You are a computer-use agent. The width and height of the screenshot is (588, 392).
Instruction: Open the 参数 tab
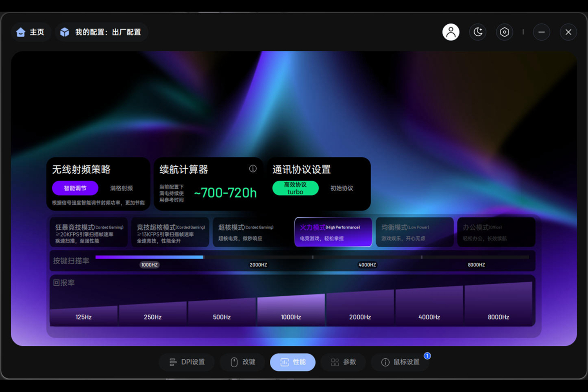[x=343, y=362]
